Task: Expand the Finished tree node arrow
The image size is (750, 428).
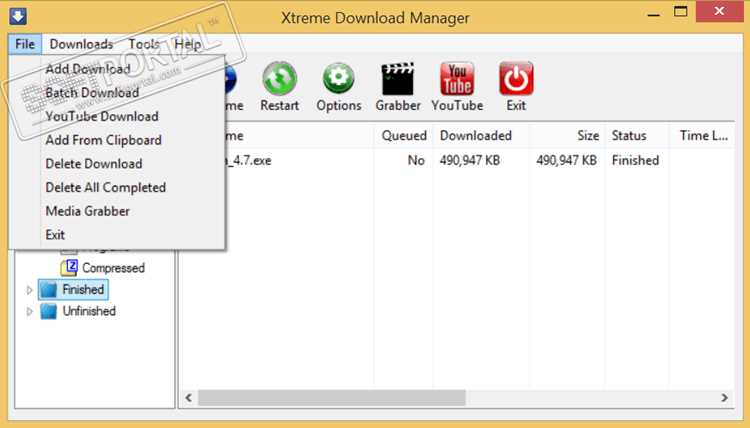Action: pos(29,290)
